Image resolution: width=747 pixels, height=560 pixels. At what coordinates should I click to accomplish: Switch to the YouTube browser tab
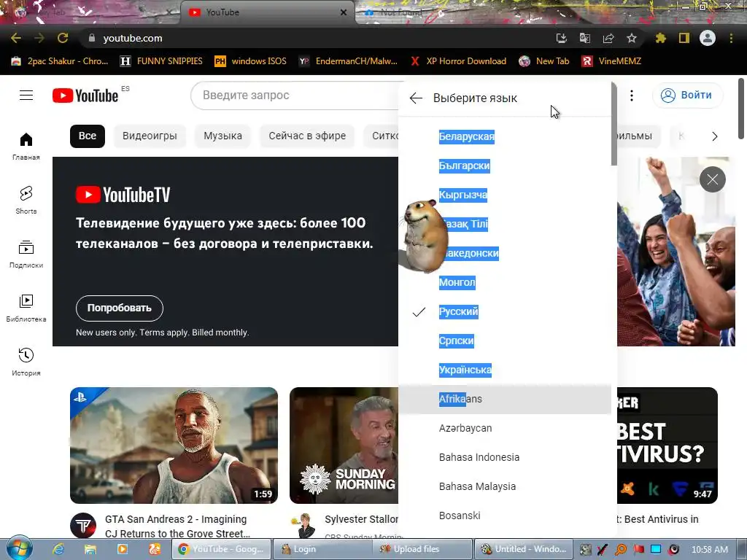[268, 12]
